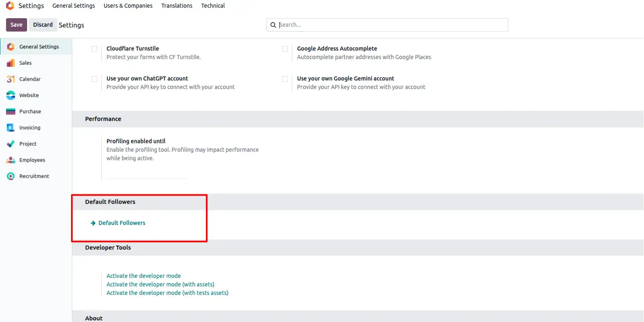
Task: Discard the settings changes
Action: coord(43,25)
